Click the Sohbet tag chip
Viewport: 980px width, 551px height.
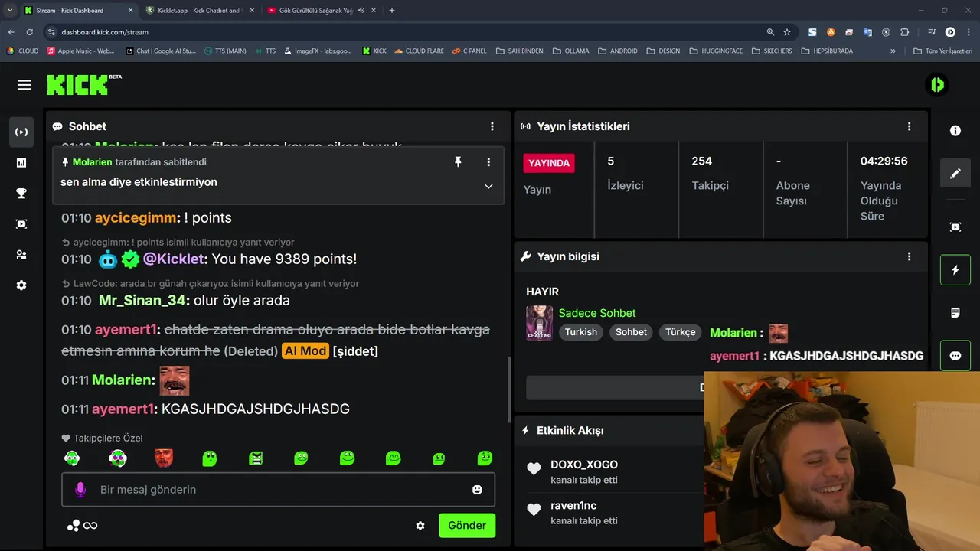(x=632, y=332)
